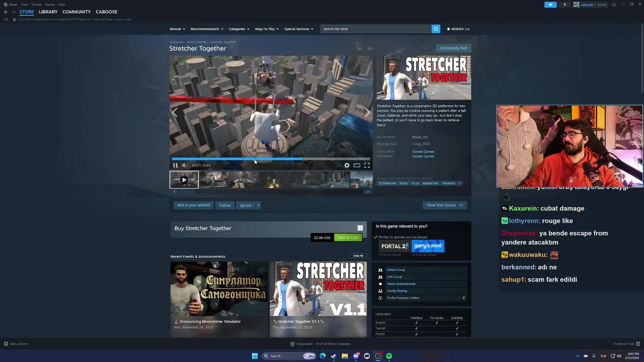Viewport: 644px width, 362px height.
Task: Click the screenshot strip scrollbar
Action: 271,192
